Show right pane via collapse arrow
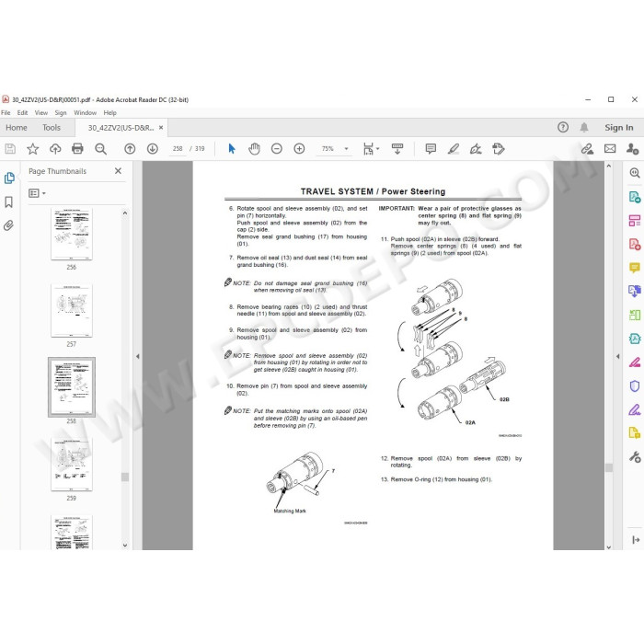The image size is (644, 644). pyautogui.click(x=617, y=357)
